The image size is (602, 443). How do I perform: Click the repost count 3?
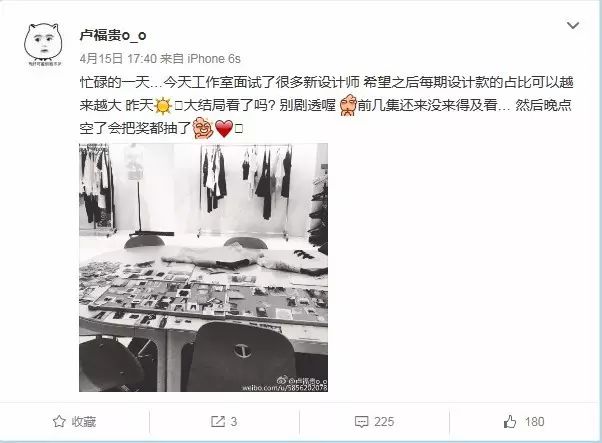coord(233,422)
